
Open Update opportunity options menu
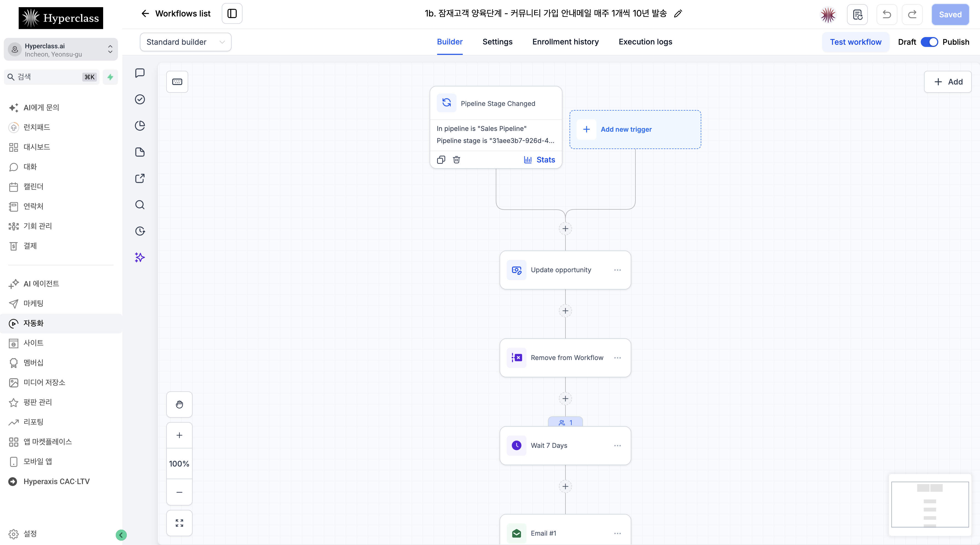tap(618, 270)
